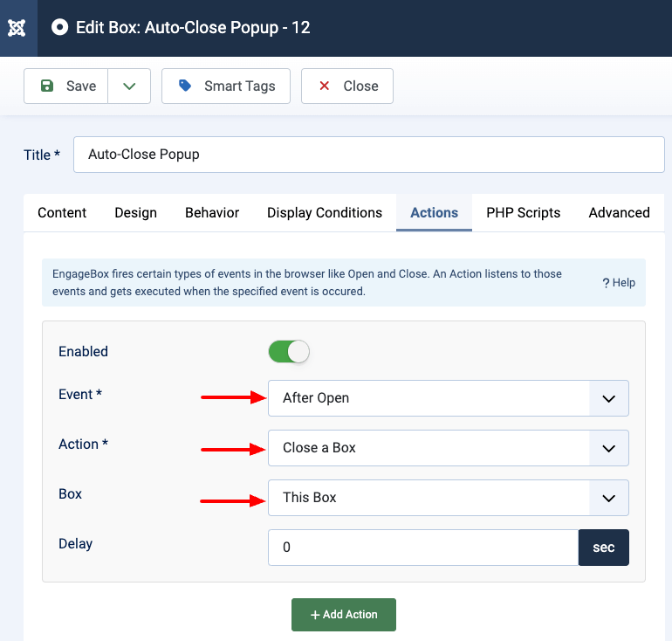Click the Title * label

pos(42,155)
